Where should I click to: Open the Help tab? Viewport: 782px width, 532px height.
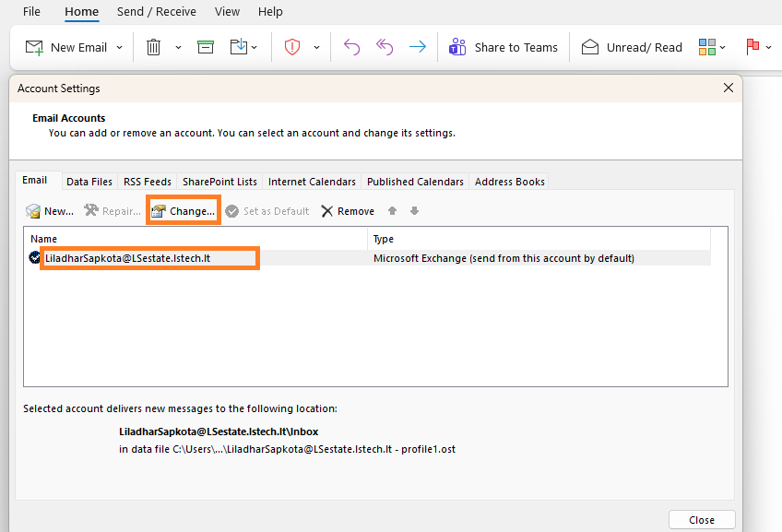(270, 11)
